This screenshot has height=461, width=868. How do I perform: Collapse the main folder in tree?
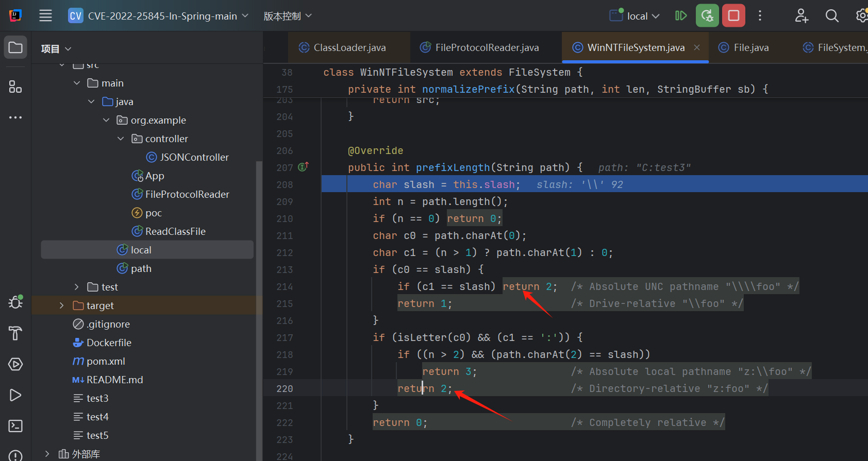77,83
